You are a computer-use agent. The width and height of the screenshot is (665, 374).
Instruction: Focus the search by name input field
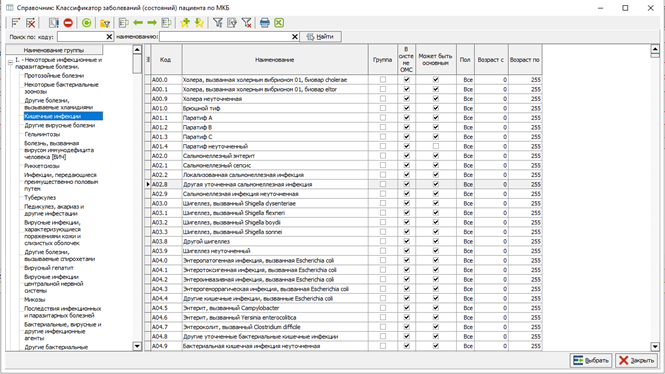point(225,37)
